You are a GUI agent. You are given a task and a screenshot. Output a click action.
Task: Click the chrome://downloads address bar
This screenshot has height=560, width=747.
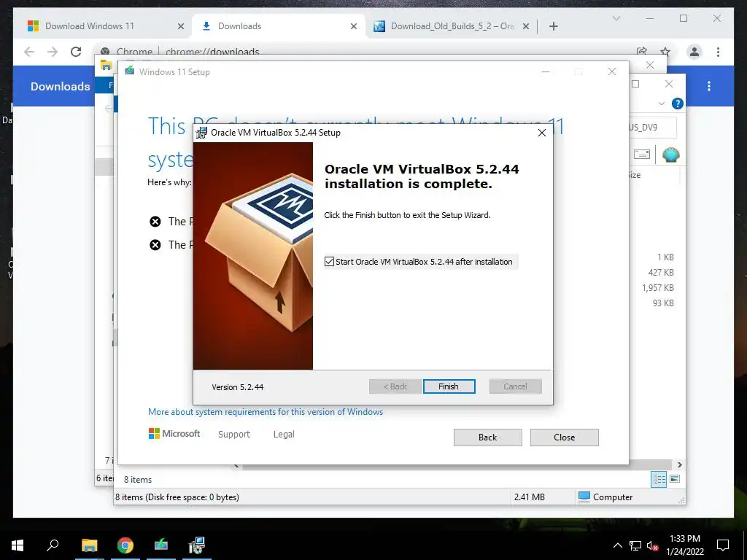(x=212, y=52)
